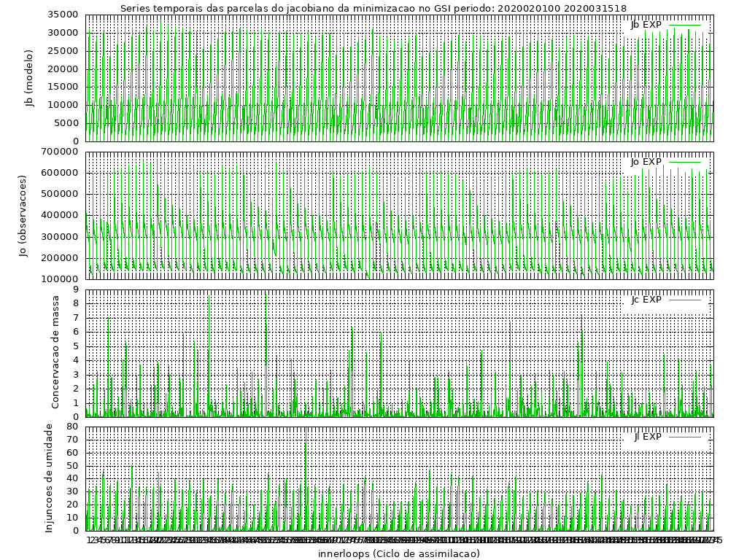Click the '400000' tick on the Jo axis
Viewport: 747px width, 560px height.
coord(60,215)
